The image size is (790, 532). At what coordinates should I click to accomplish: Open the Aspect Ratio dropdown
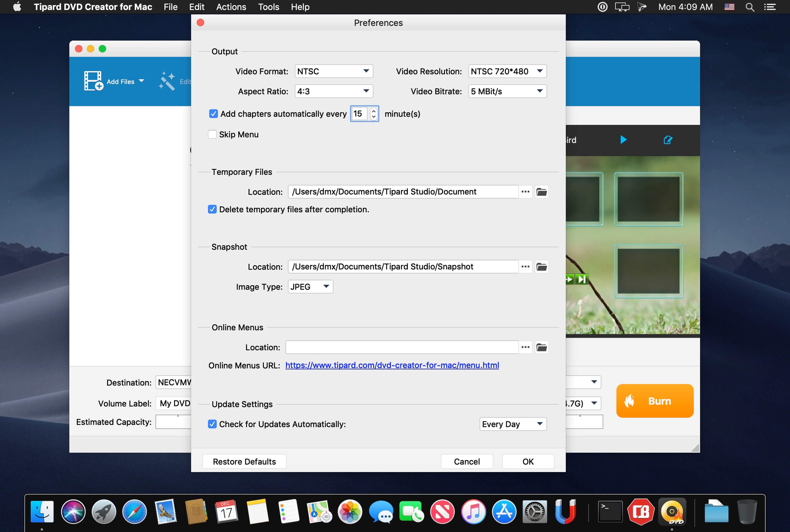pos(333,91)
